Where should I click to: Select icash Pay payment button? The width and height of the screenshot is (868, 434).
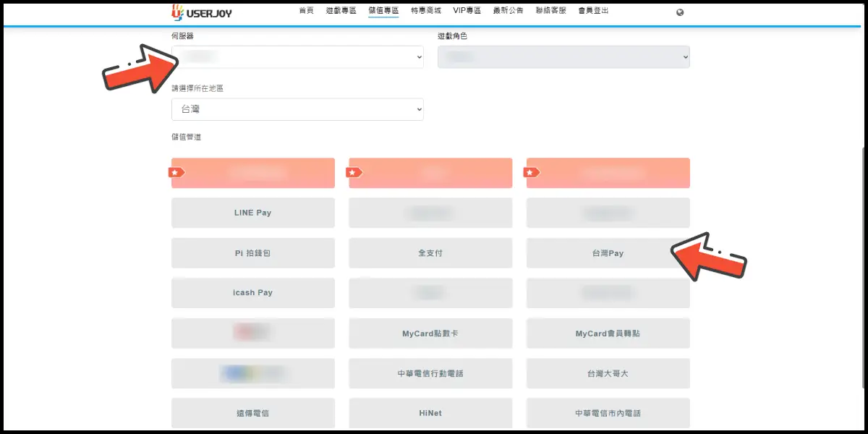point(253,293)
